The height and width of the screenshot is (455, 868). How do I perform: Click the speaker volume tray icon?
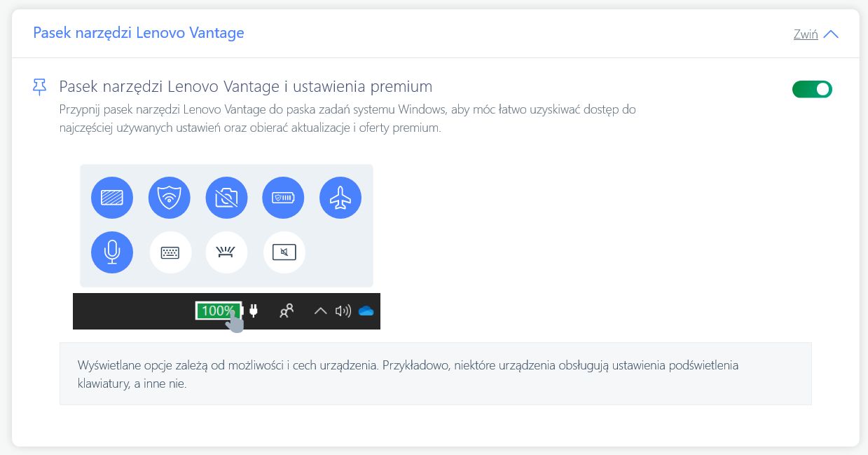(x=343, y=311)
